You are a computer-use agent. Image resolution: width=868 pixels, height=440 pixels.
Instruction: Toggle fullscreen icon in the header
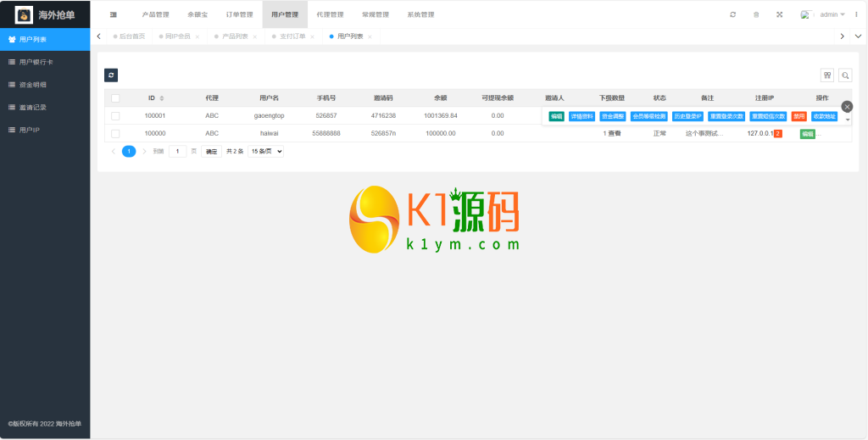[x=780, y=14]
